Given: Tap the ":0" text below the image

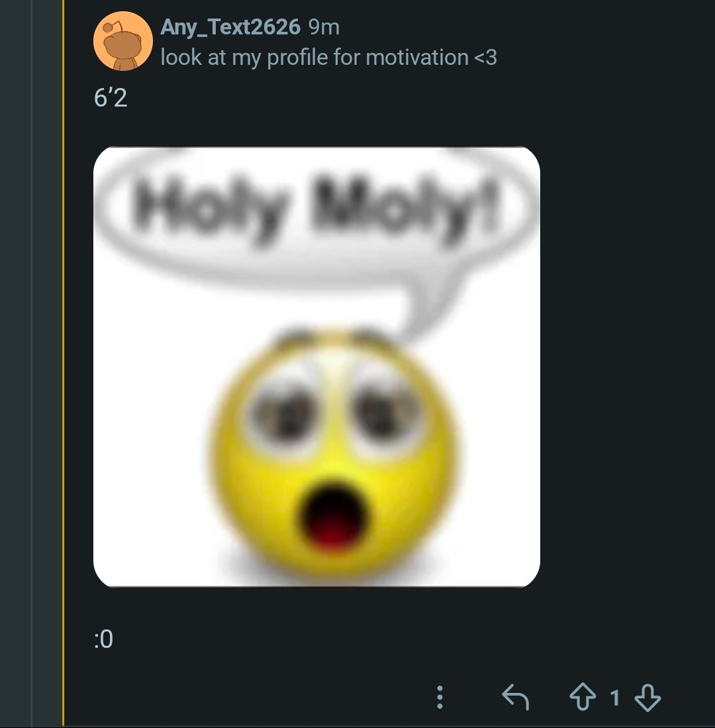Looking at the screenshot, I should pyautogui.click(x=103, y=639).
